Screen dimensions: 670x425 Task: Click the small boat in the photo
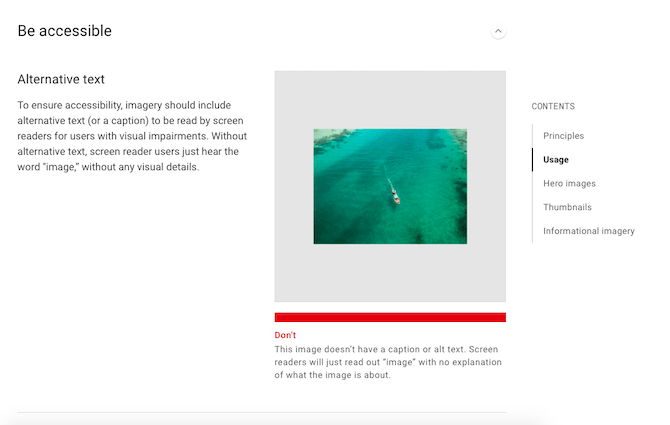click(x=395, y=196)
